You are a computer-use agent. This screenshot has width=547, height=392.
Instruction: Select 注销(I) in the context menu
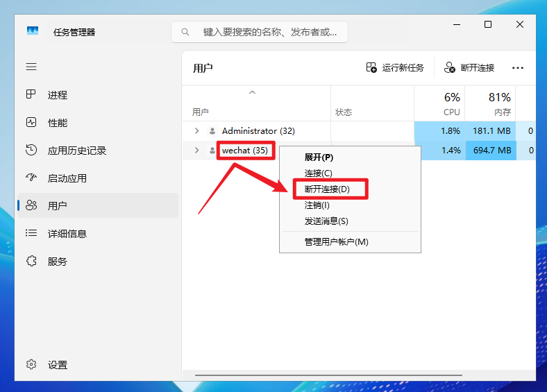[x=317, y=205]
